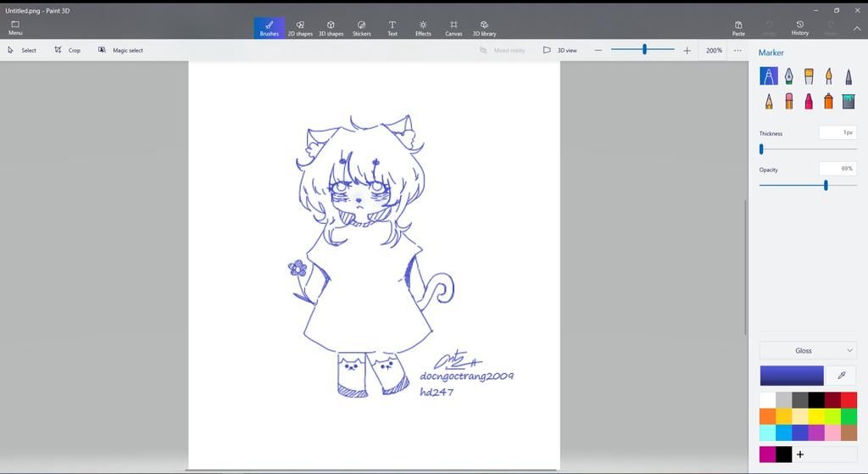
Task: Add a new custom color with plus
Action: tap(800, 454)
